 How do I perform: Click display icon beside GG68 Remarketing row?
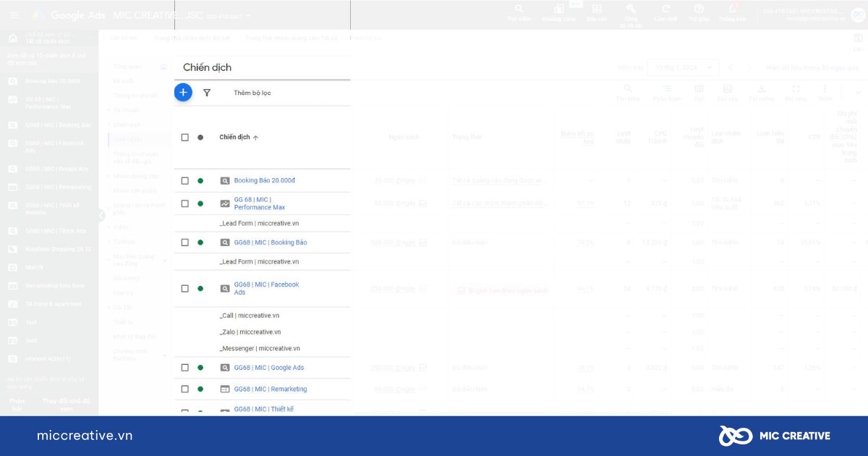pos(225,389)
